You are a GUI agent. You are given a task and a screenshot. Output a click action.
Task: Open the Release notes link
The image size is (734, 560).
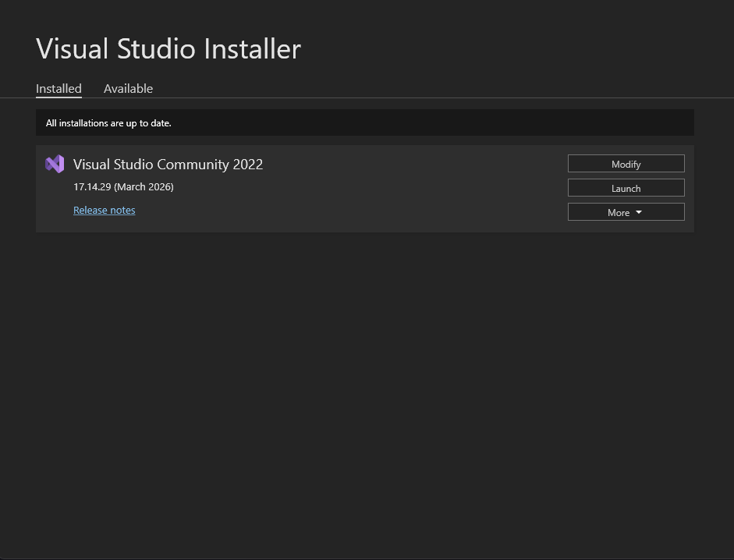click(104, 210)
